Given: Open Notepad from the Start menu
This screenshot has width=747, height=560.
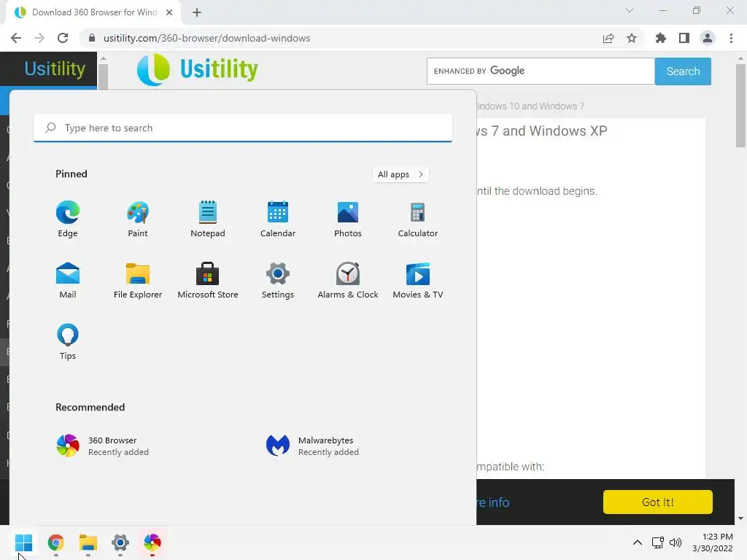Looking at the screenshot, I should (x=208, y=219).
